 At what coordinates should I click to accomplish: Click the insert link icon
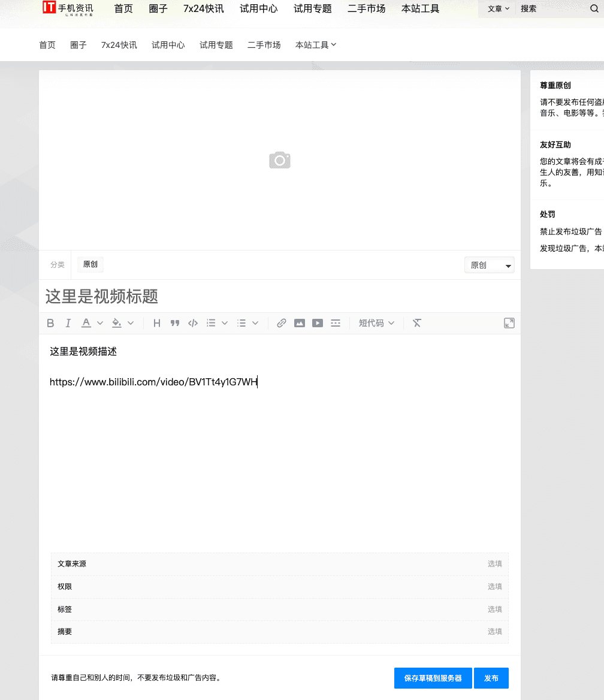point(282,323)
